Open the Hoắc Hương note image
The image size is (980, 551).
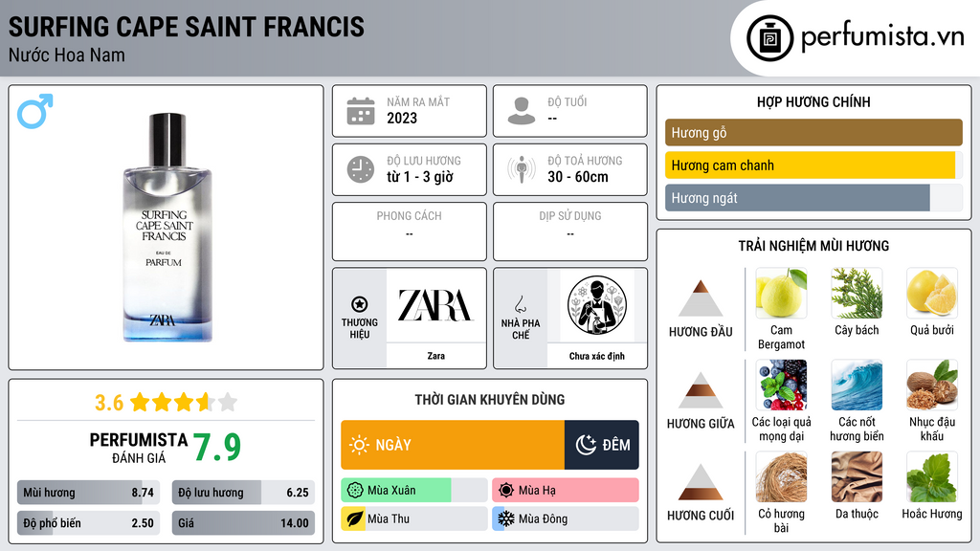932,477
